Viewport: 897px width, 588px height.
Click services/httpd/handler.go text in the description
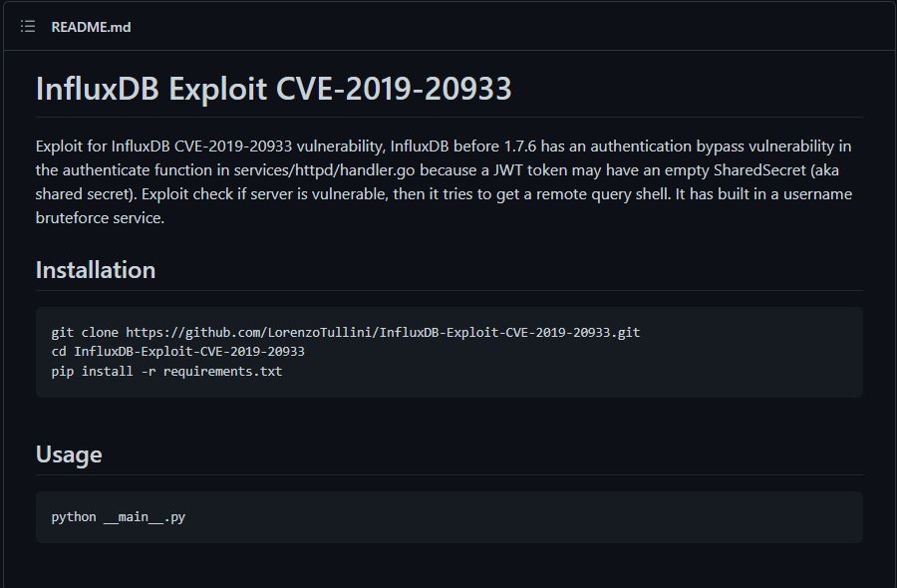(x=324, y=170)
